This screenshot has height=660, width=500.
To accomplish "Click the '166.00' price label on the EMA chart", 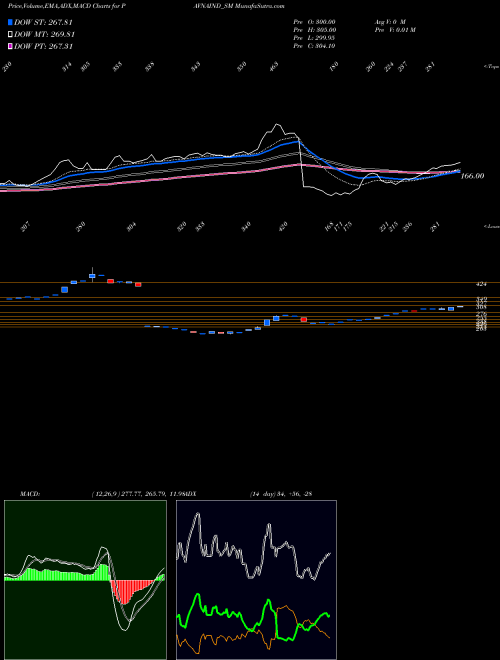I will pos(472,176).
